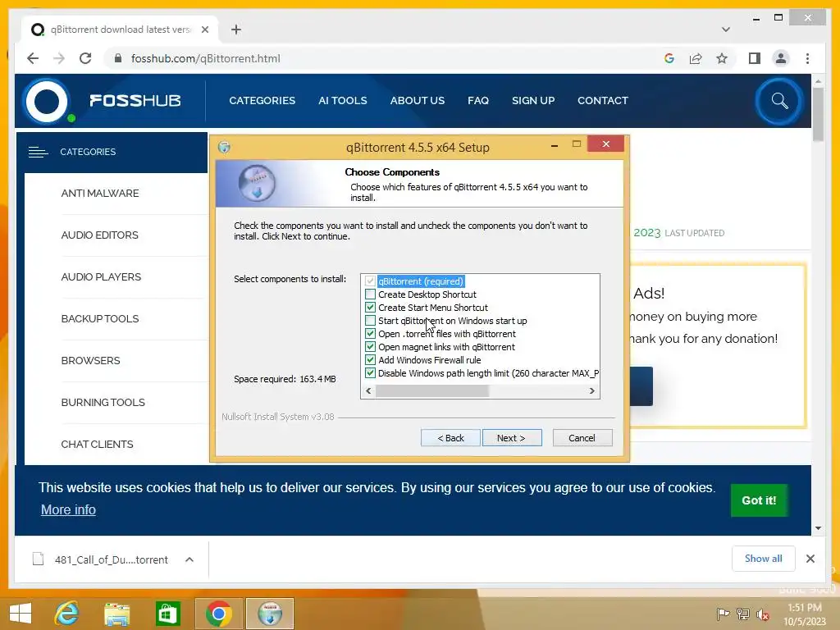This screenshot has height=630, width=840.
Task: Uncheck Open .torrent files with qBittorrent
Action: (370, 334)
